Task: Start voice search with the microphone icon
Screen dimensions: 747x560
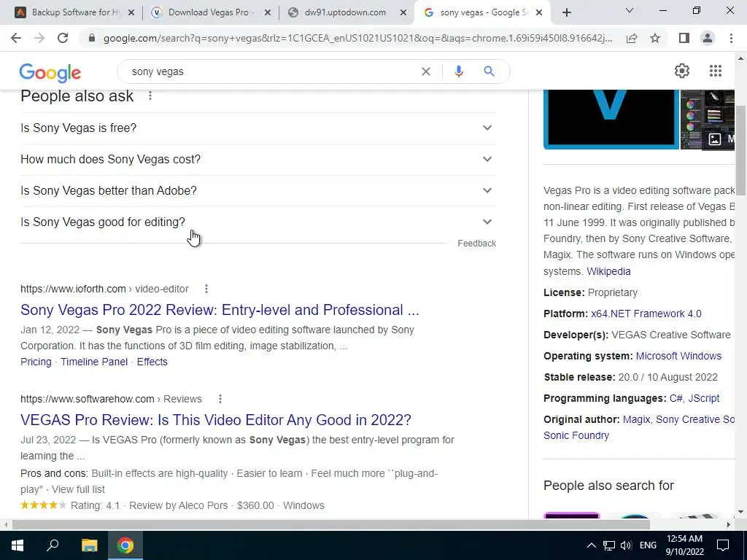Action: 459,71
